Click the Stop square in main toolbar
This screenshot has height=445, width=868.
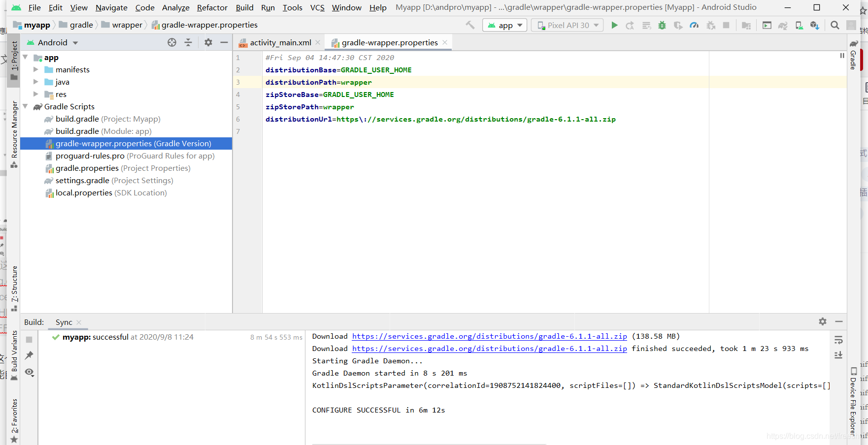pyautogui.click(x=726, y=25)
